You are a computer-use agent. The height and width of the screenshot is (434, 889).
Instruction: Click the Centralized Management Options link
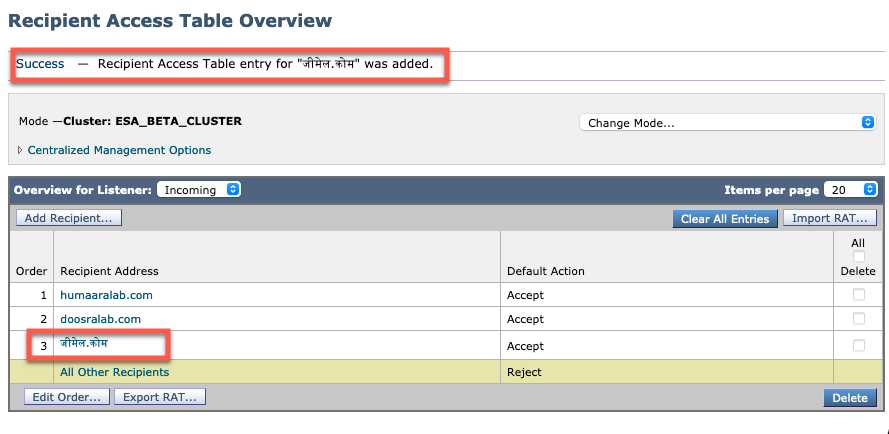tap(119, 150)
